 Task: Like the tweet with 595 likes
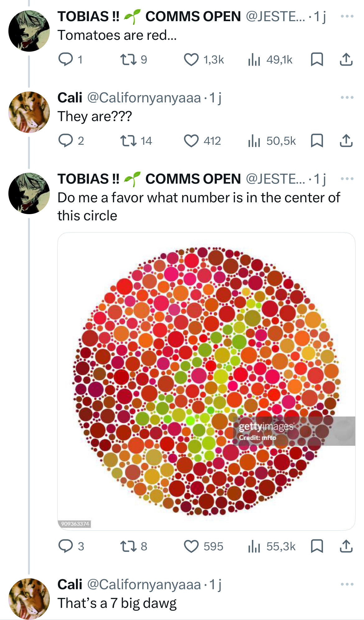pos(191,546)
